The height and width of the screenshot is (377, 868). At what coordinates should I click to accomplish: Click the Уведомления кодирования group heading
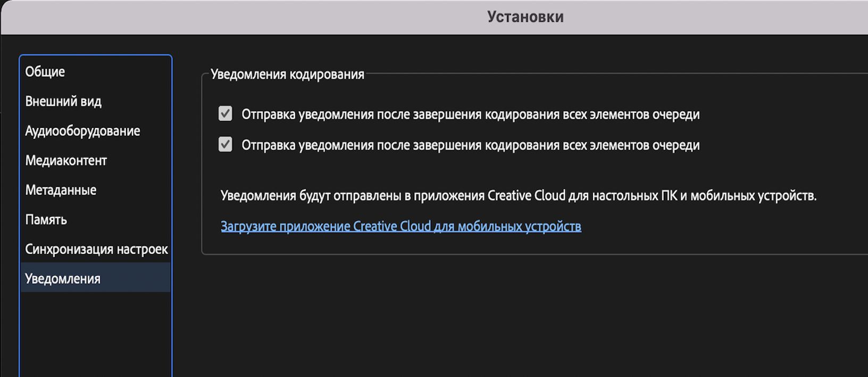pos(287,75)
